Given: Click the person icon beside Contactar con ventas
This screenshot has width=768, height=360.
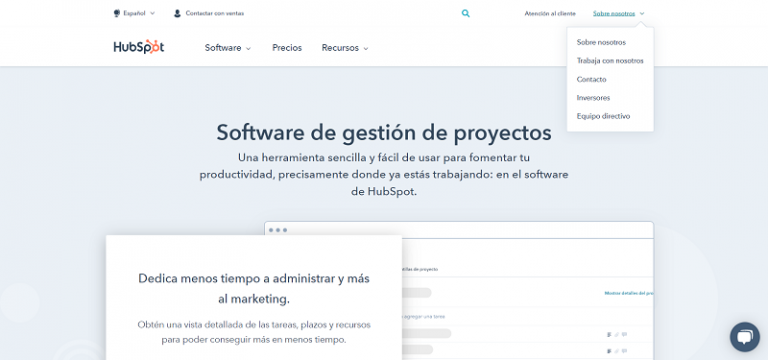Looking at the screenshot, I should [x=177, y=13].
